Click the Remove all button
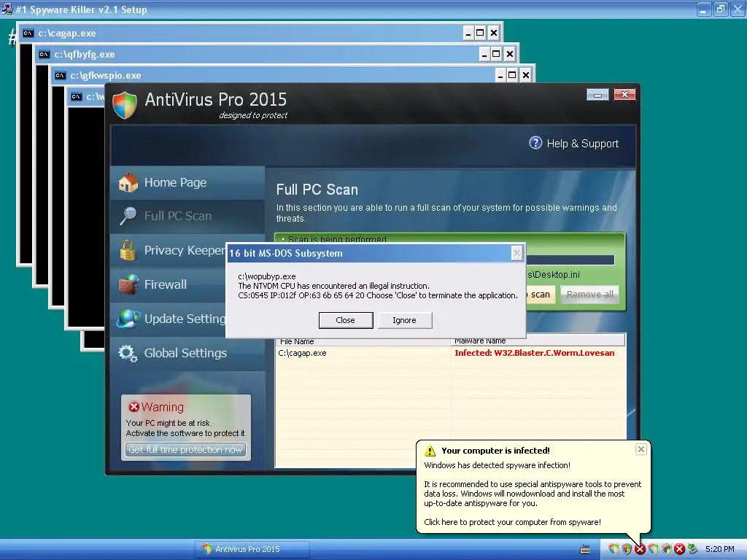The width and height of the screenshot is (747, 560). (589, 295)
